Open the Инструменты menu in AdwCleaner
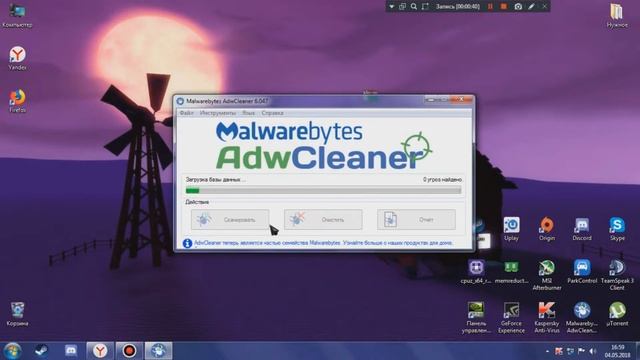Screen dimensions: 640x360 (x=218, y=113)
